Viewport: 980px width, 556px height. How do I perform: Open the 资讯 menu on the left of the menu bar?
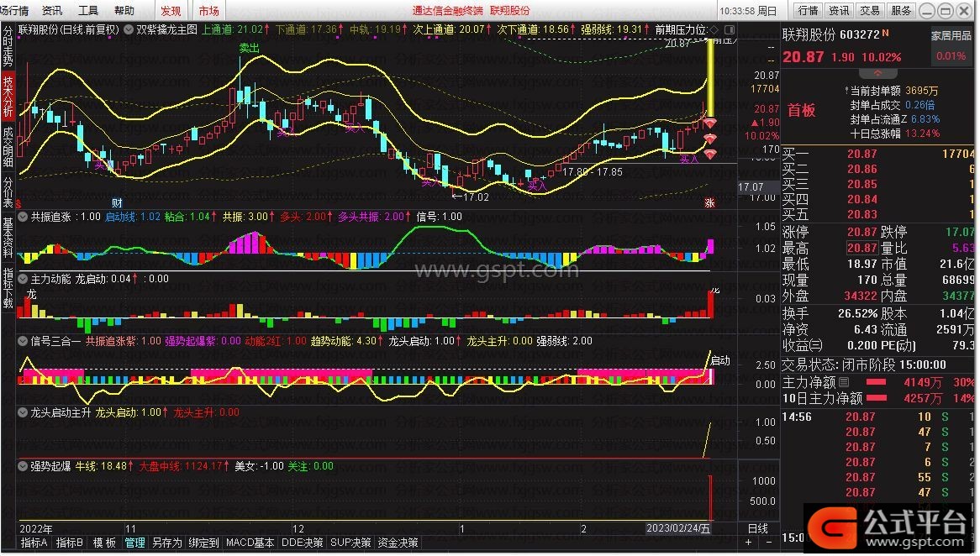pos(51,11)
